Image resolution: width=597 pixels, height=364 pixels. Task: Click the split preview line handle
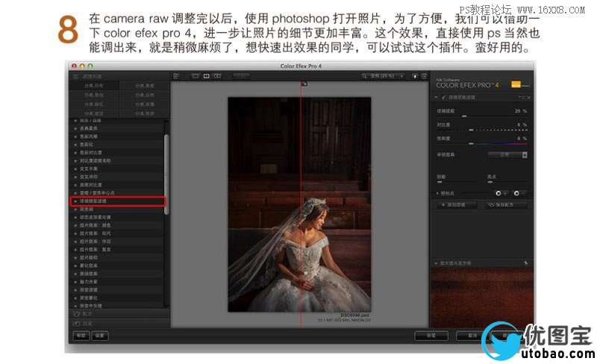(x=304, y=84)
